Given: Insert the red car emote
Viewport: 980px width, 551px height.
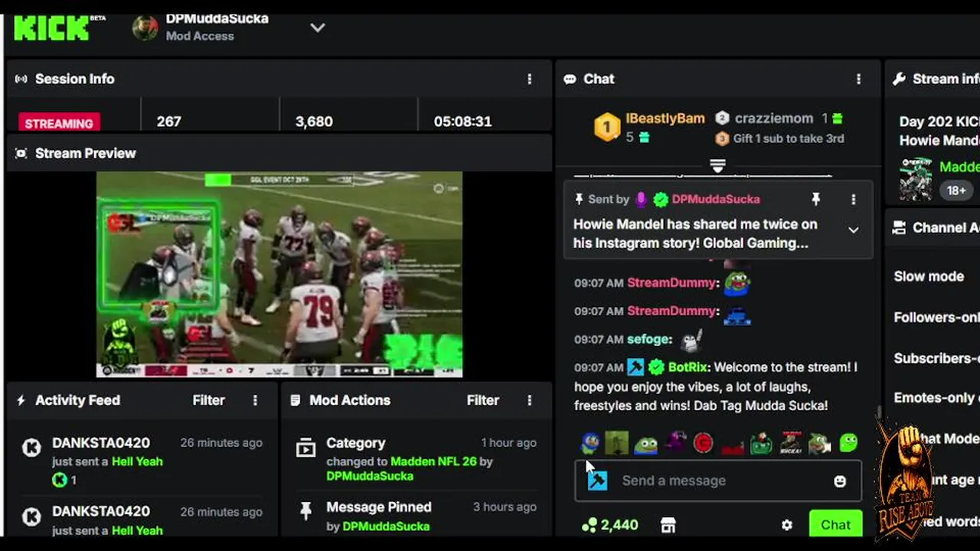Looking at the screenshot, I should [x=733, y=445].
